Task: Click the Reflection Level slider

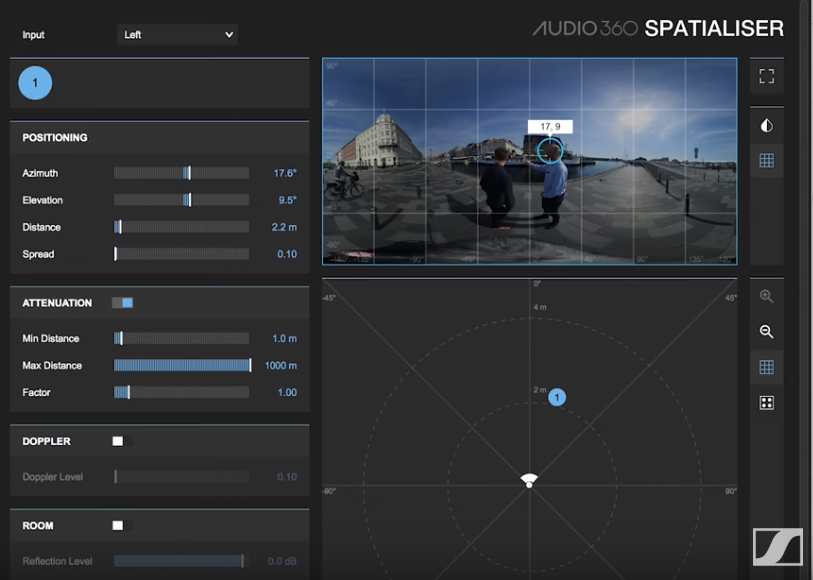Action: click(181, 561)
